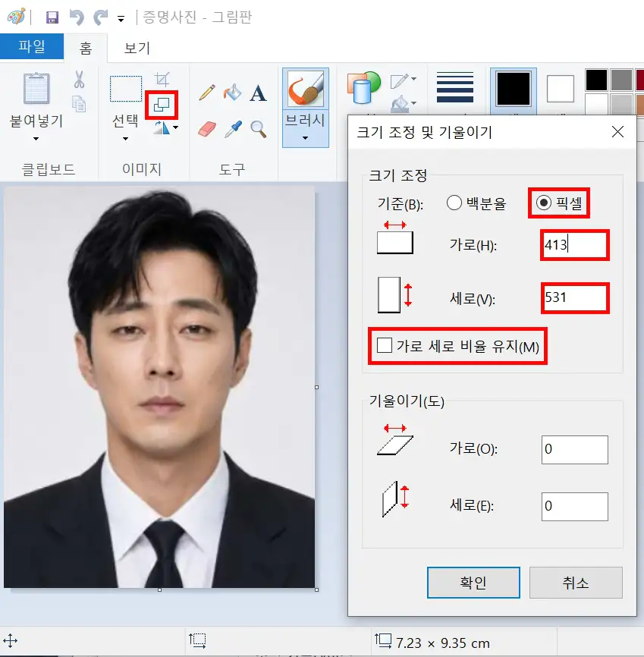Click the Crop icon
This screenshot has width=644, height=657.
pyautogui.click(x=162, y=79)
